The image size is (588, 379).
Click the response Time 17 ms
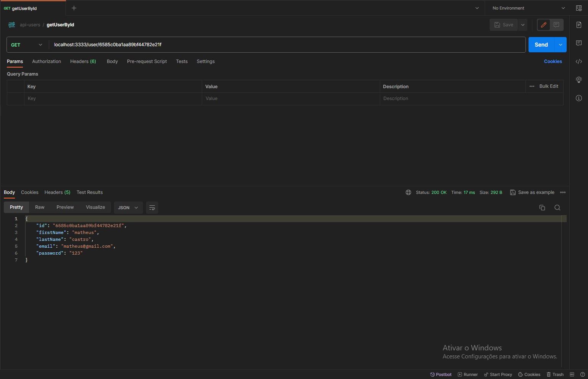click(x=463, y=192)
